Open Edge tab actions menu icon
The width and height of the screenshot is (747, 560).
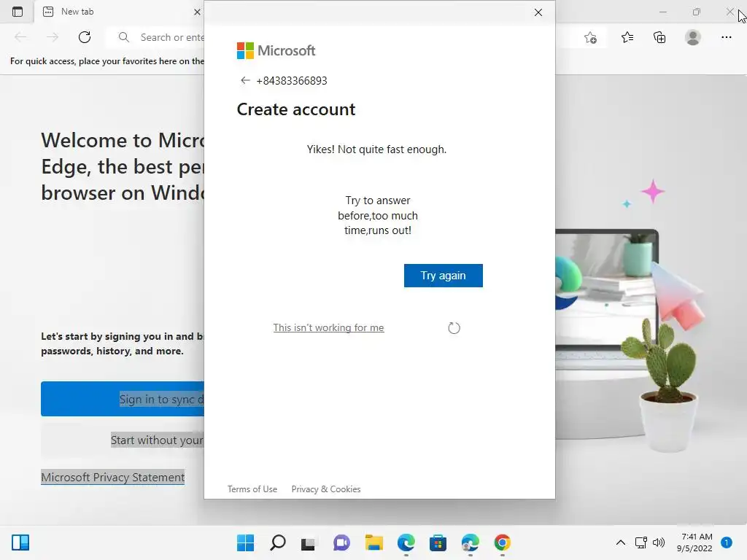tap(18, 12)
